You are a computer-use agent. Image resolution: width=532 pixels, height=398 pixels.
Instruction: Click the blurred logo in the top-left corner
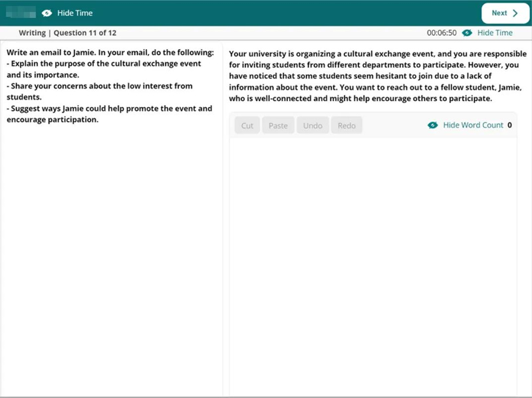coord(20,13)
